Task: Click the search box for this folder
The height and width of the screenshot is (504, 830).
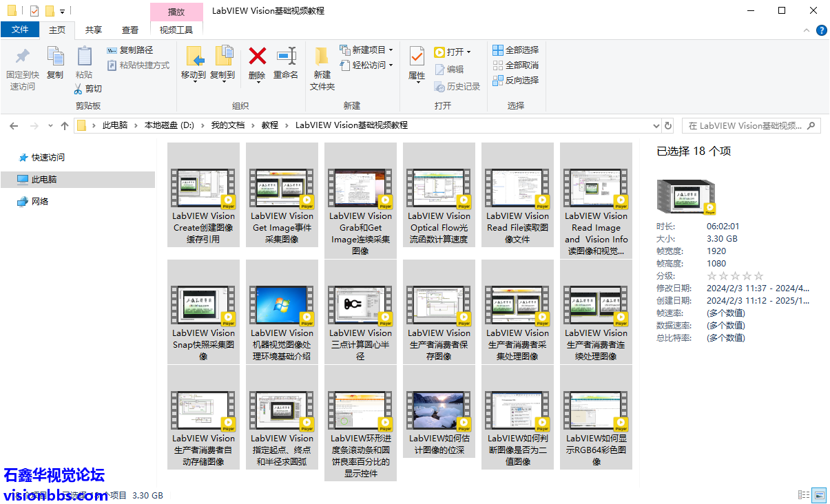Action: pyautogui.click(x=751, y=126)
